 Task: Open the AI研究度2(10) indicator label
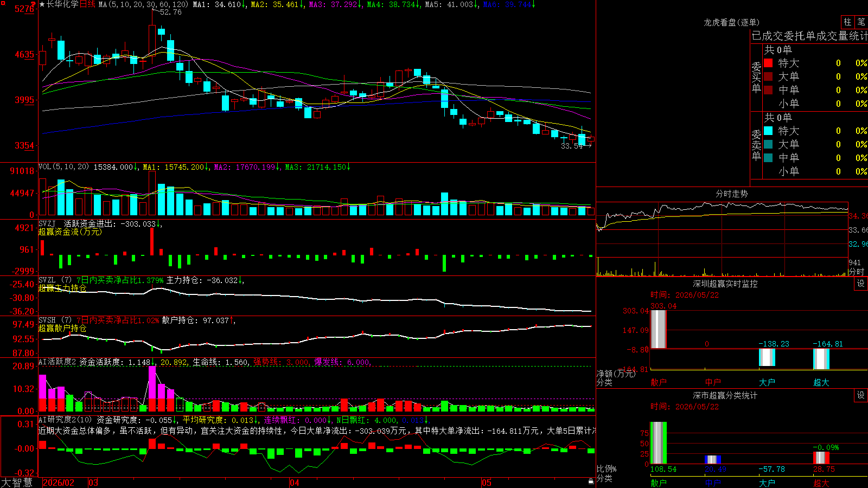(65, 420)
